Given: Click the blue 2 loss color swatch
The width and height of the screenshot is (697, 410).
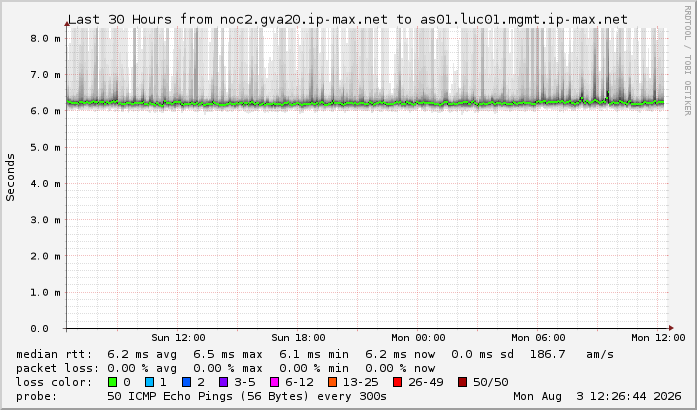Looking at the screenshot, I should click(186, 382).
